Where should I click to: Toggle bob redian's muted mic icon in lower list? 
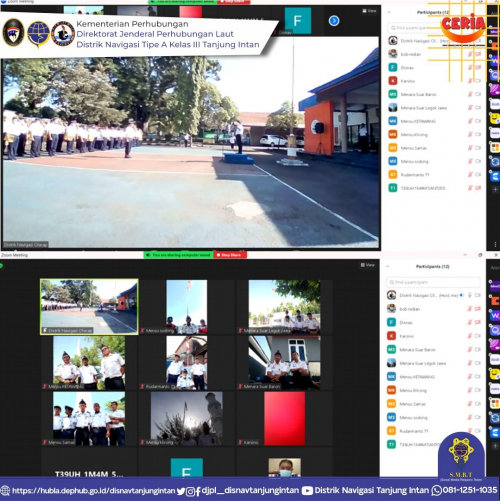[x=470, y=309]
